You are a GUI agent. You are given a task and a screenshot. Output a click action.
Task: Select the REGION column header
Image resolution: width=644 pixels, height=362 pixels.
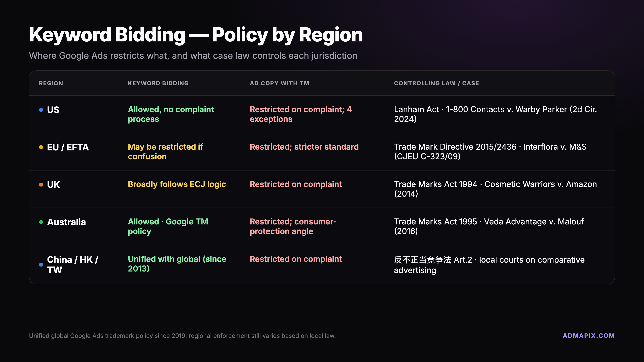tap(51, 83)
